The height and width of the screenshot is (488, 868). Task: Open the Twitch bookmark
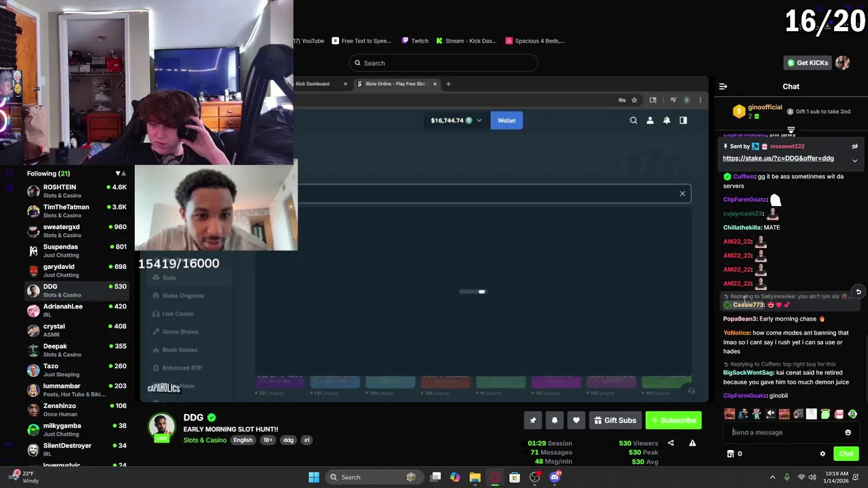pos(415,41)
